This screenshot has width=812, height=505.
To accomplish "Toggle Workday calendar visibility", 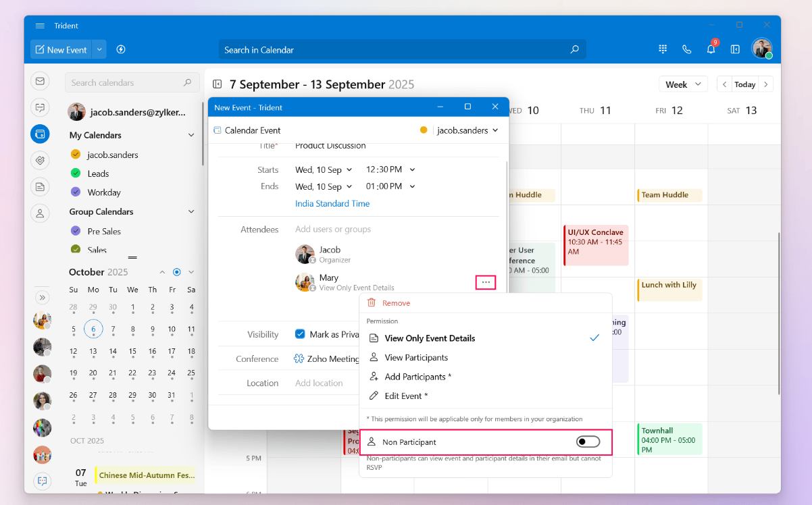I will click(x=76, y=192).
